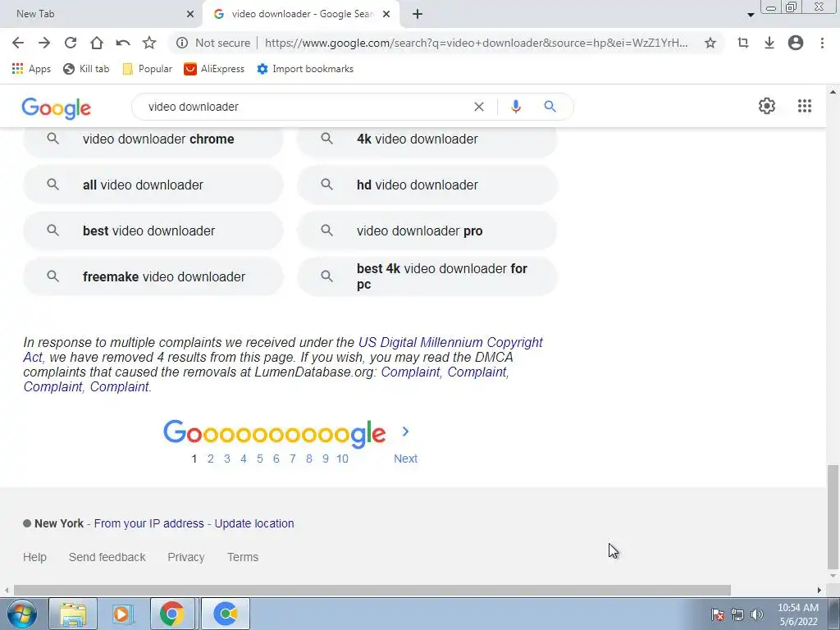The width and height of the screenshot is (840, 630).
Task: Go forward with the browser forward arrow
Action: (44, 43)
